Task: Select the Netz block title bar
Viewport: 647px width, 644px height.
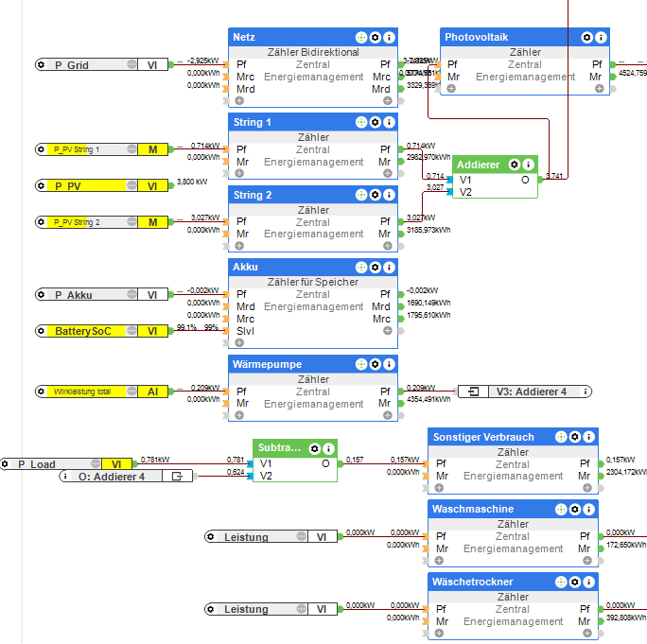Action: [x=313, y=38]
